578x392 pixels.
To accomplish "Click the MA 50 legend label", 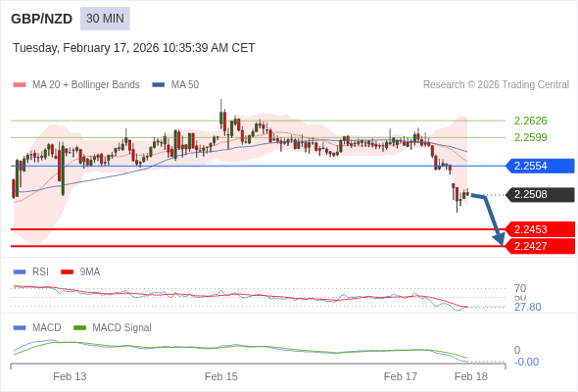I will click(185, 85).
